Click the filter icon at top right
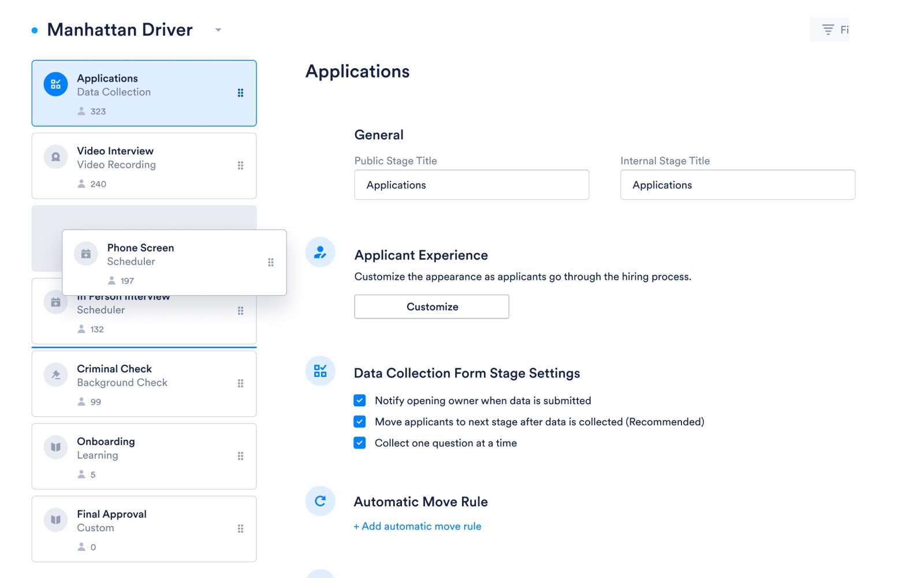924x578 pixels. pyautogui.click(x=828, y=29)
